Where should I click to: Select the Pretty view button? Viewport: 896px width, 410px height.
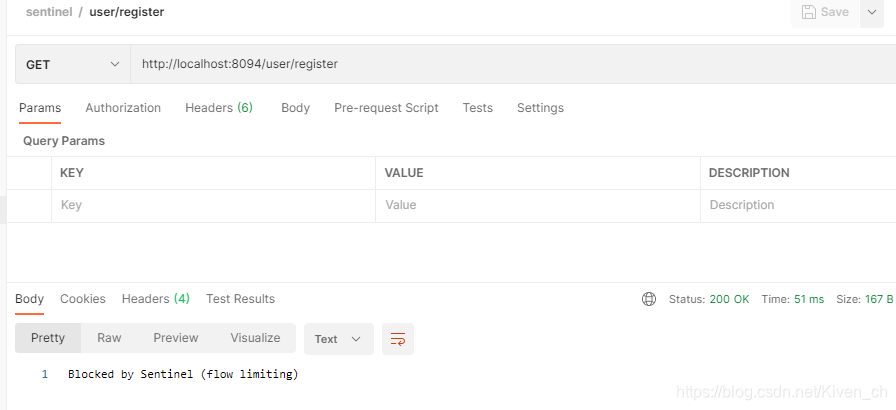tap(48, 338)
